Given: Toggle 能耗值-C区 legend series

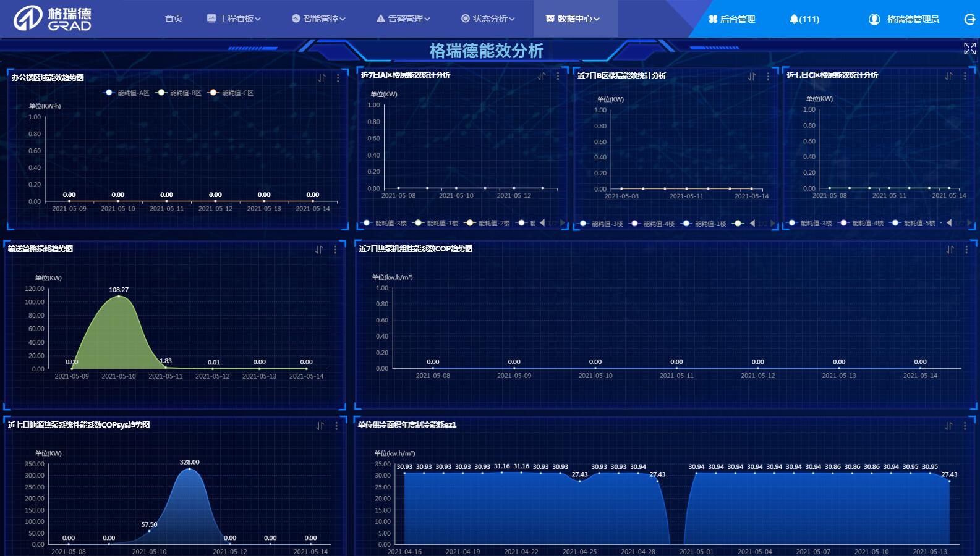Looking at the screenshot, I should tap(231, 93).
